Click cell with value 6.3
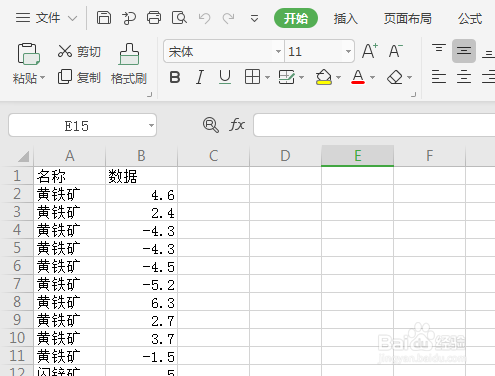Screen dimensions: 495x376 (141, 302)
